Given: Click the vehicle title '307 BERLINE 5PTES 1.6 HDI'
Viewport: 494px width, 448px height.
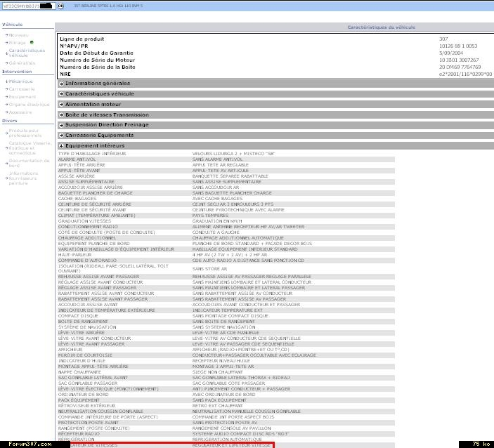Looking at the screenshot, I should pyautogui.click(x=108, y=6).
